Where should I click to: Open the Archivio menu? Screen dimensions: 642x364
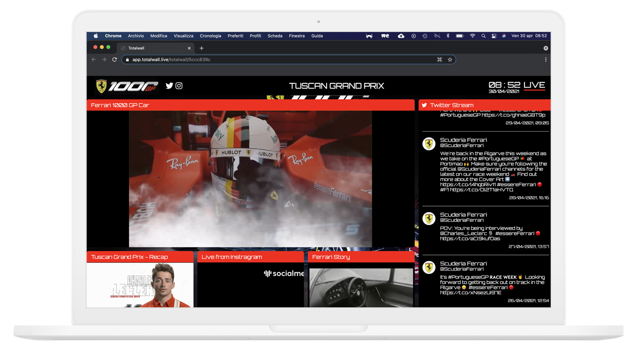pos(136,36)
